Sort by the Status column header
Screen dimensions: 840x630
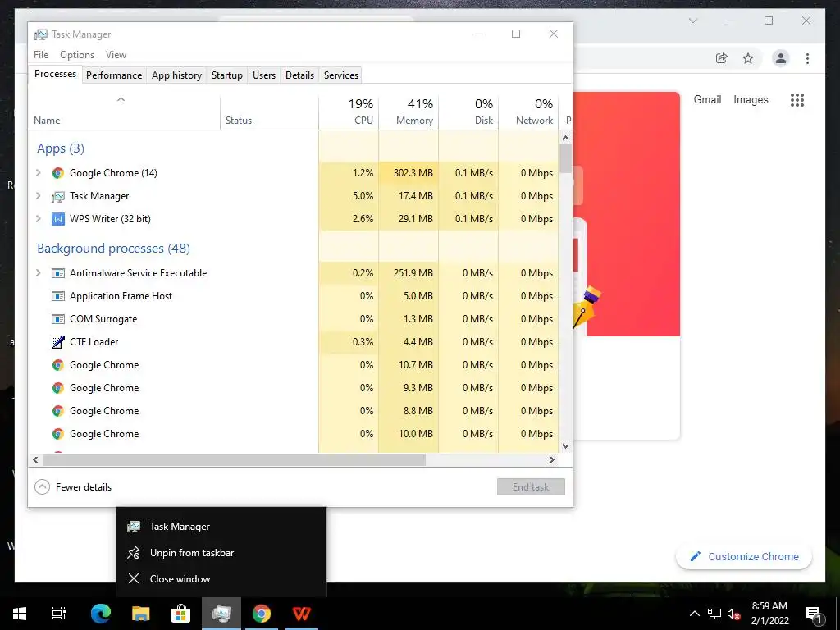pyautogui.click(x=269, y=112)
